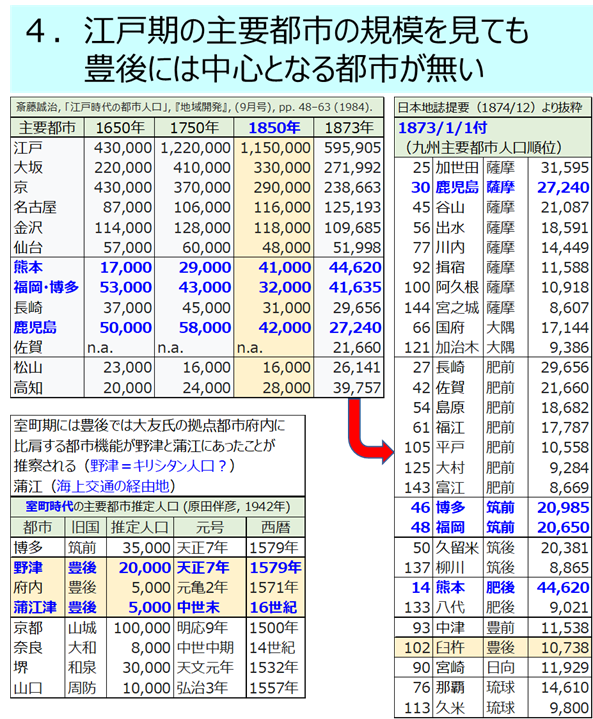Viewport: 593px width, 719px height.
Task: Select the 蒲江津 city name
Action: coord(35,608)
